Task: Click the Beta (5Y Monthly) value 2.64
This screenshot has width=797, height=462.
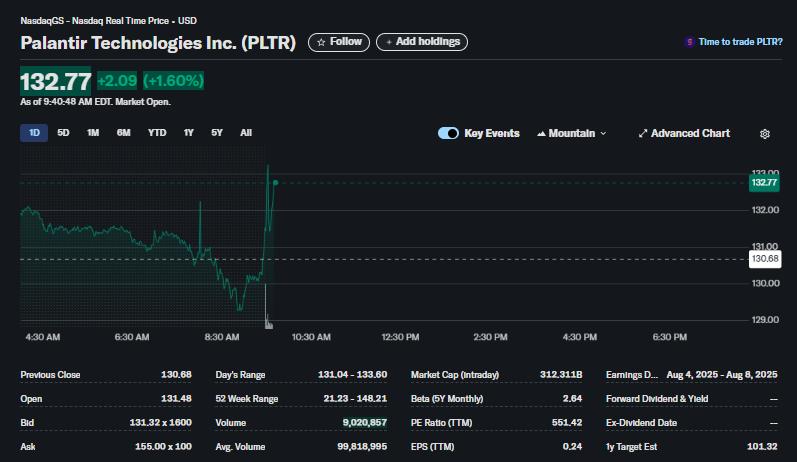Action: coord(572,399)
